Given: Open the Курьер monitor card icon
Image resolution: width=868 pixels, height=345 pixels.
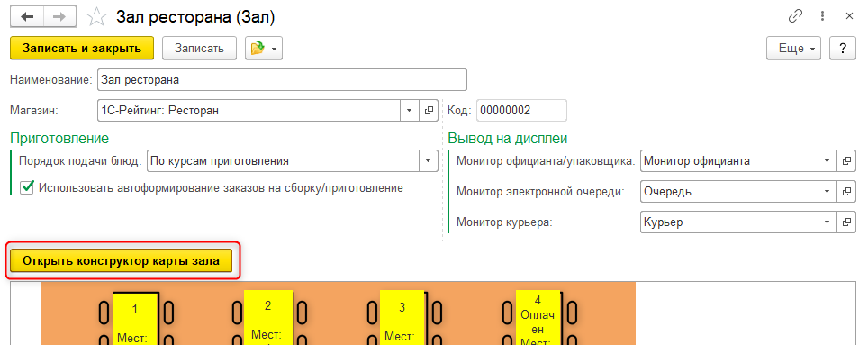Looking at the screenshot, I should pyautogui.click(x=846, y=222).
